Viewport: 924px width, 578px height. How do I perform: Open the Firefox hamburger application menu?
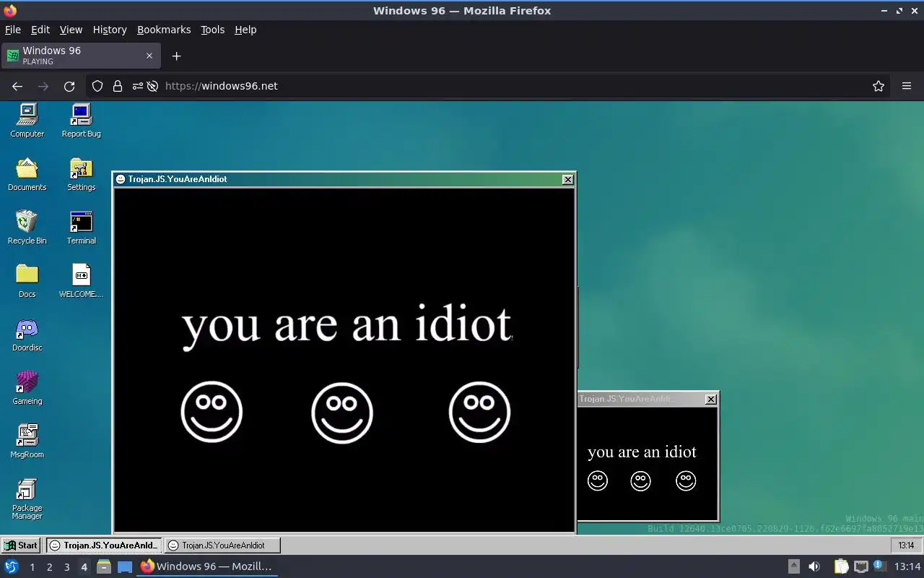point(907,86)
